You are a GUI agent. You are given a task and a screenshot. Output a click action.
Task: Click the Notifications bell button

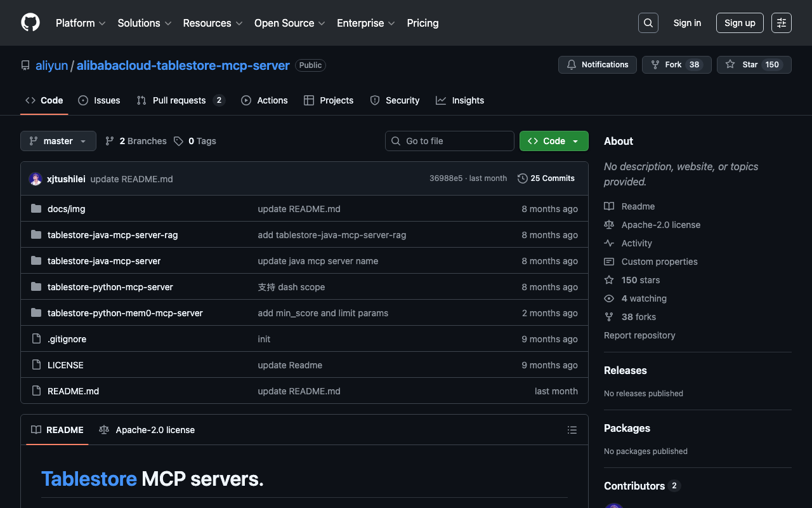point(597,65)
